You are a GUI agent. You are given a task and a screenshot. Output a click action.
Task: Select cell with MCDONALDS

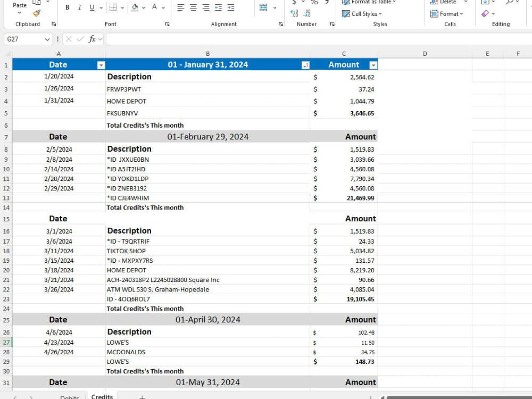[207, 352]
